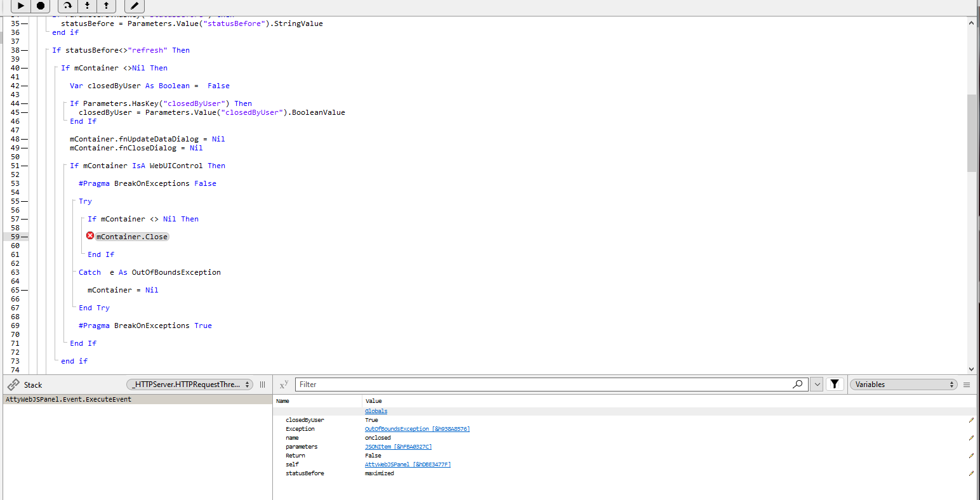Click the code editor scrollbar up arrow

(971, 23)
